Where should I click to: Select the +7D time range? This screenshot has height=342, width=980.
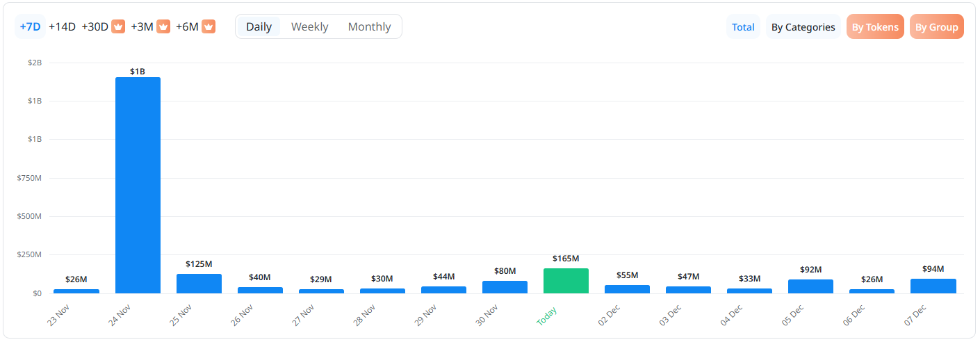point(30,27)
